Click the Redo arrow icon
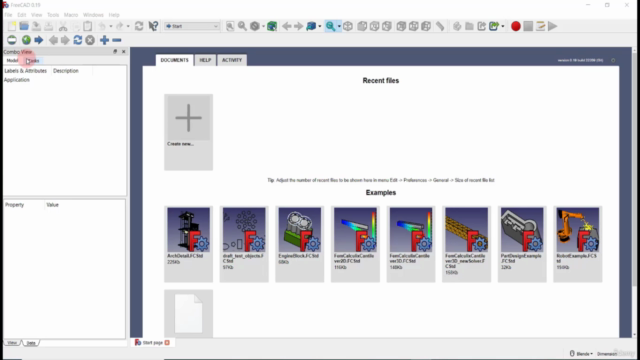This screenshot has height=360, width=640. click(x=119, y=26)
